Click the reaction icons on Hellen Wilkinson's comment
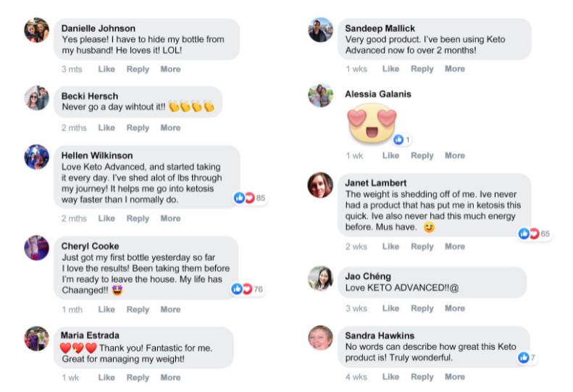This screenshot has height=392, width=573. coord(243,198)
